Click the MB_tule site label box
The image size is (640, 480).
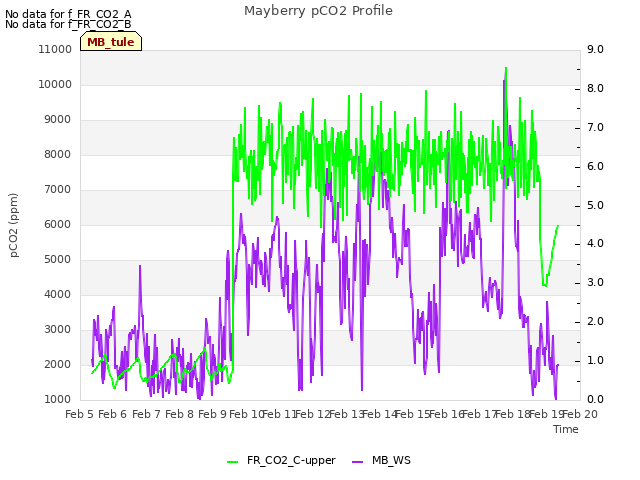pos(111,42)
